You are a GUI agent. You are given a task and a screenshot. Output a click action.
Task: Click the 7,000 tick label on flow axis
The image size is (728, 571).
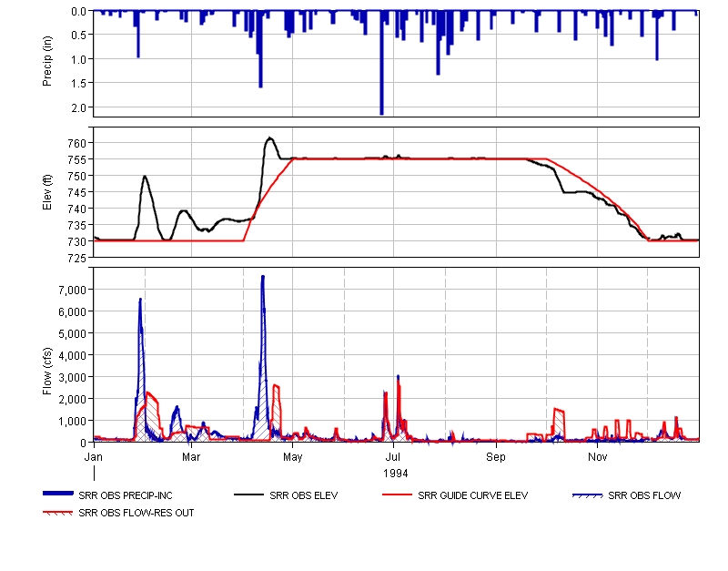coord(69,290)
